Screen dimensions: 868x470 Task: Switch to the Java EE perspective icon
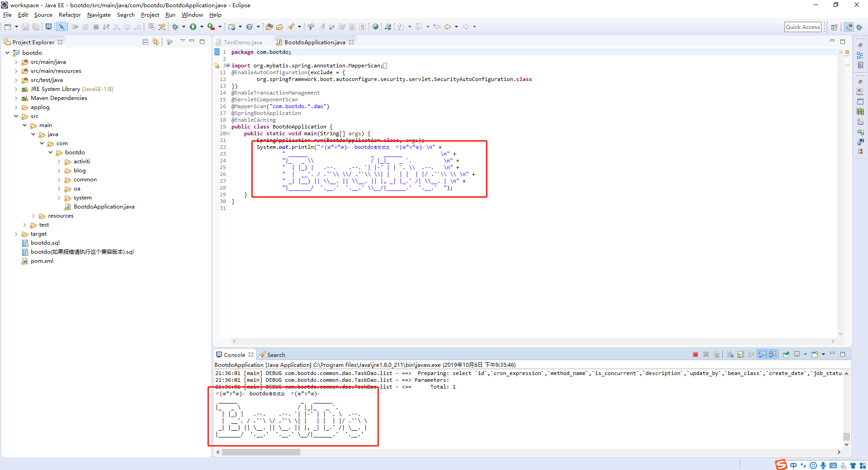pos(849,27)
